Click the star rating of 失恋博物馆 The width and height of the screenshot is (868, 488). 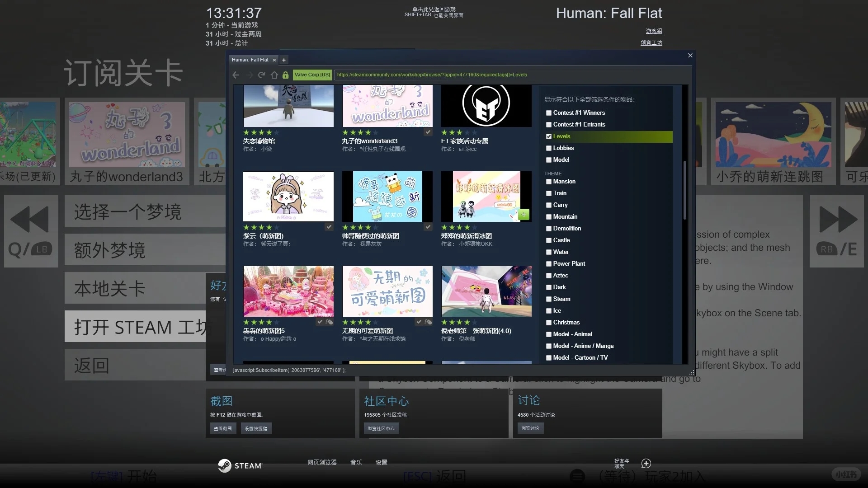click(x=261, y=132)
